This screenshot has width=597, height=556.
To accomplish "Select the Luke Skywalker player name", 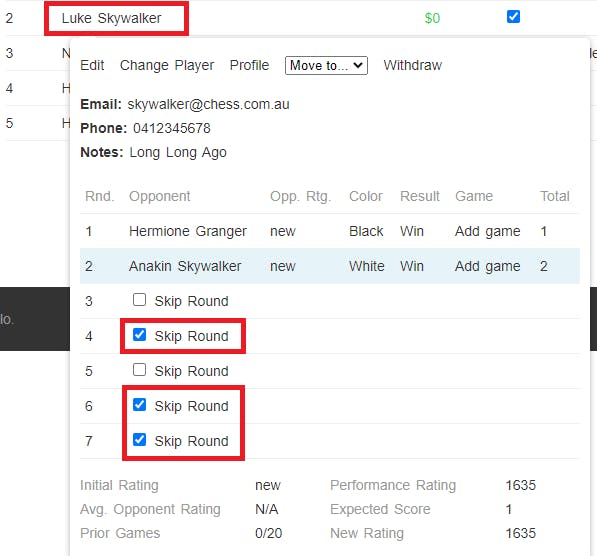I will 112,18.
